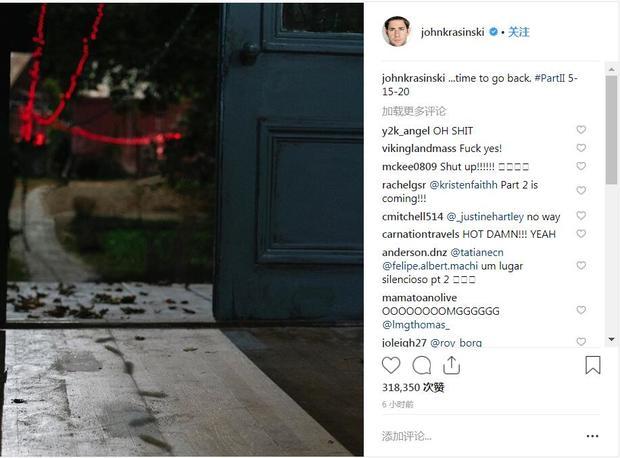The image size is (620, 458).
Task: Like the carnationtravels HOT DAMN comment
Action: pos(581,233)
